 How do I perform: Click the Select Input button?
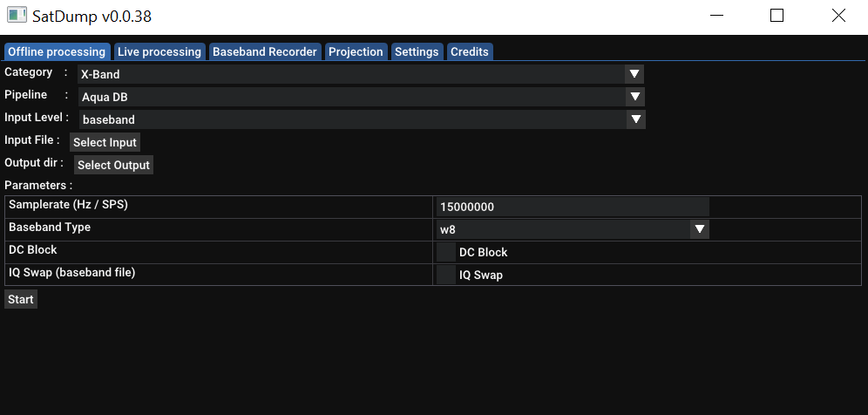pos(105,142)
